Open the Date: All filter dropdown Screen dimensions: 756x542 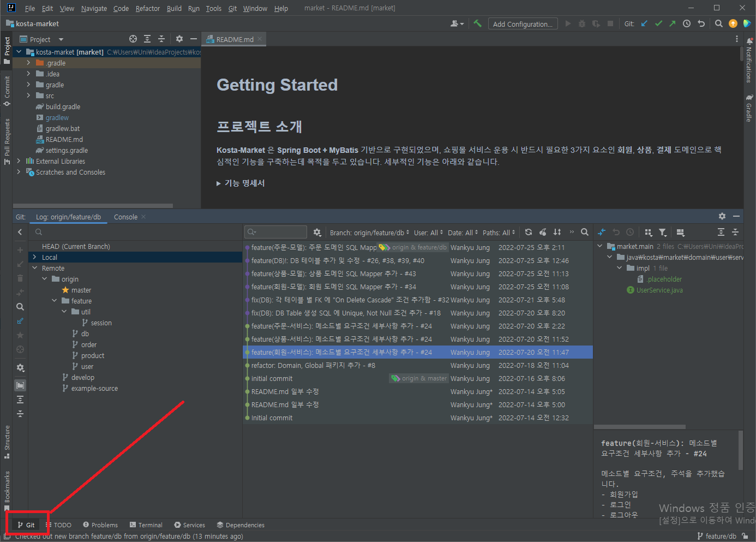[461, 232]
